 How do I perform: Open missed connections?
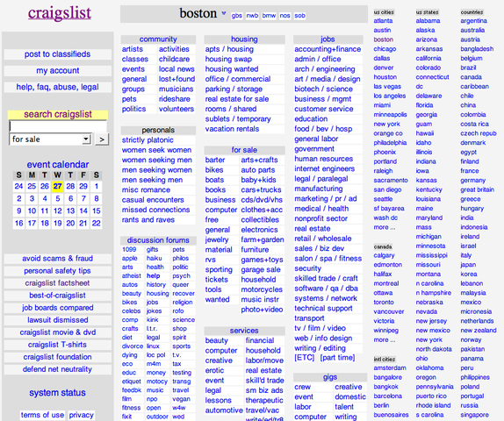point(156,210)
